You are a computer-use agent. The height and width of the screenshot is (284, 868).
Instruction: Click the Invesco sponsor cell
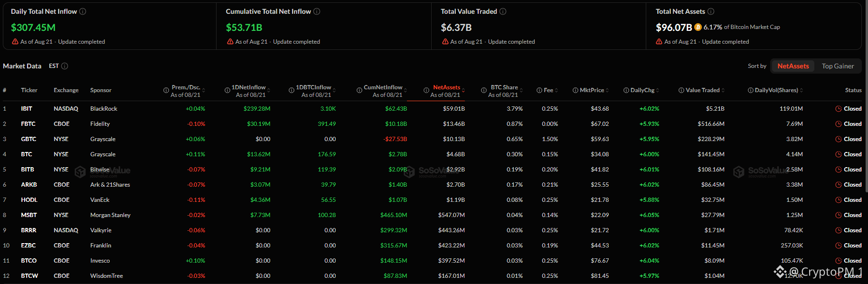click(100, 261)
